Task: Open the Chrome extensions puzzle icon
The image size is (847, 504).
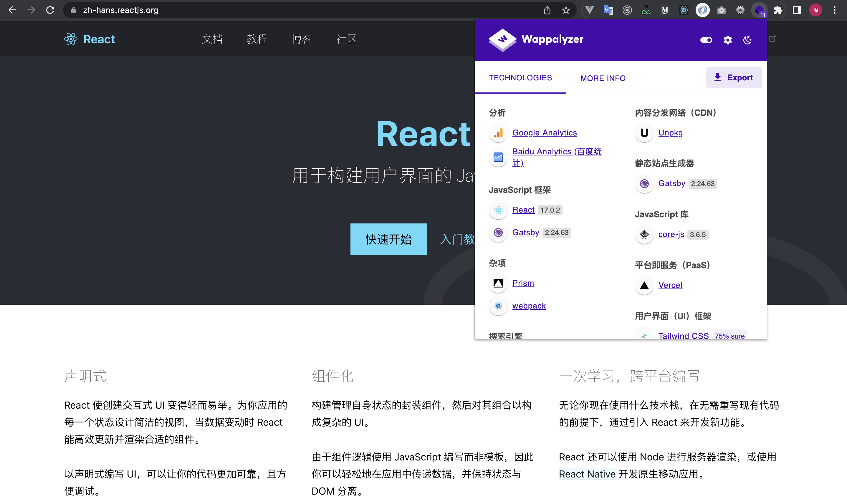Action: click(x=778, y=10)
